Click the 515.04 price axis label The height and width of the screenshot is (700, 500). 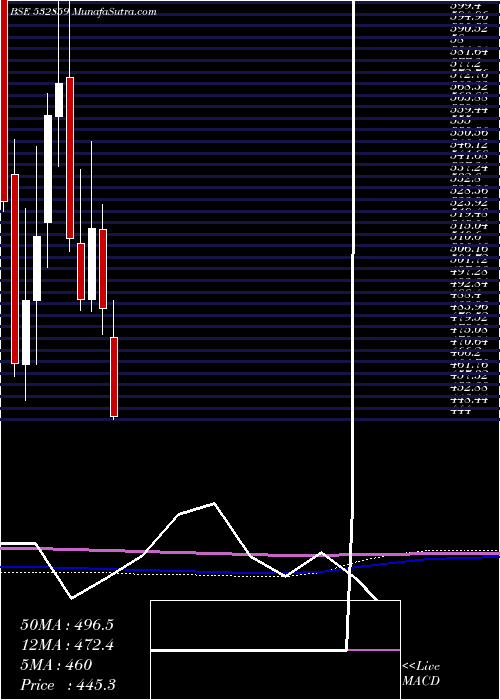pyautogui.click(x=470, y=226)
